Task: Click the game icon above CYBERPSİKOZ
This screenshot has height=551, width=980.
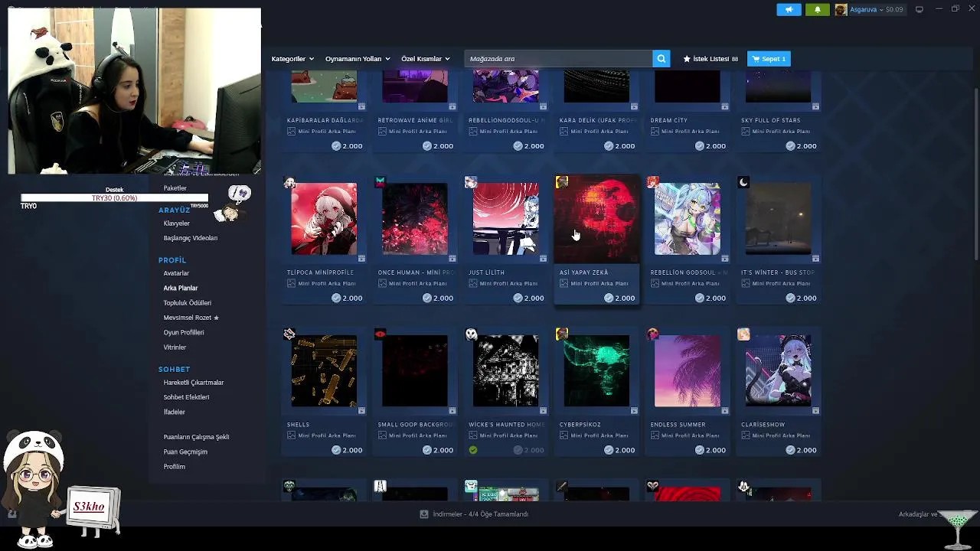Action: [x=562, y=334]
